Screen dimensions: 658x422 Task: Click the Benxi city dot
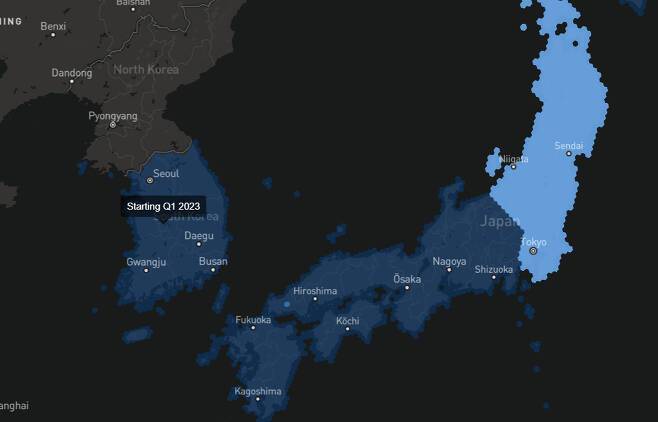tap(52, 34)
